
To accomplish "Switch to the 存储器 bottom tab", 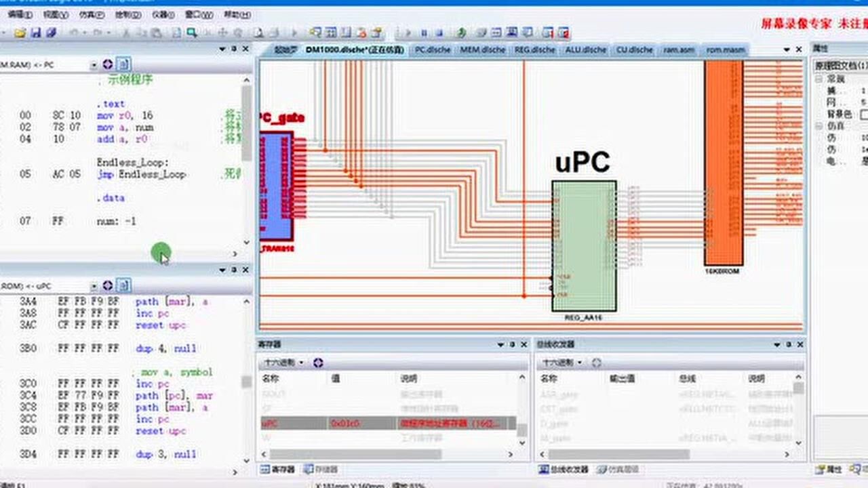I will click(321, 469).
